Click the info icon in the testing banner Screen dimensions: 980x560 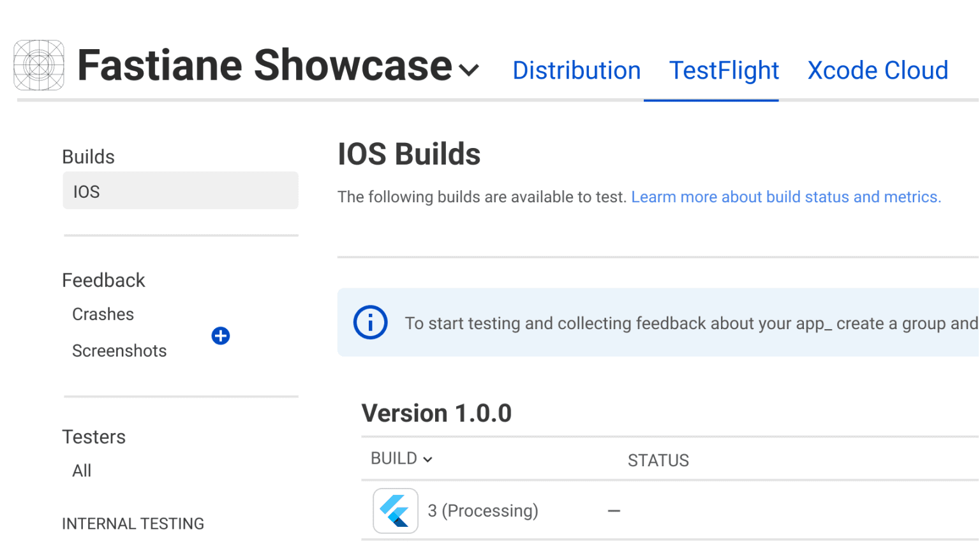(370, 322)
